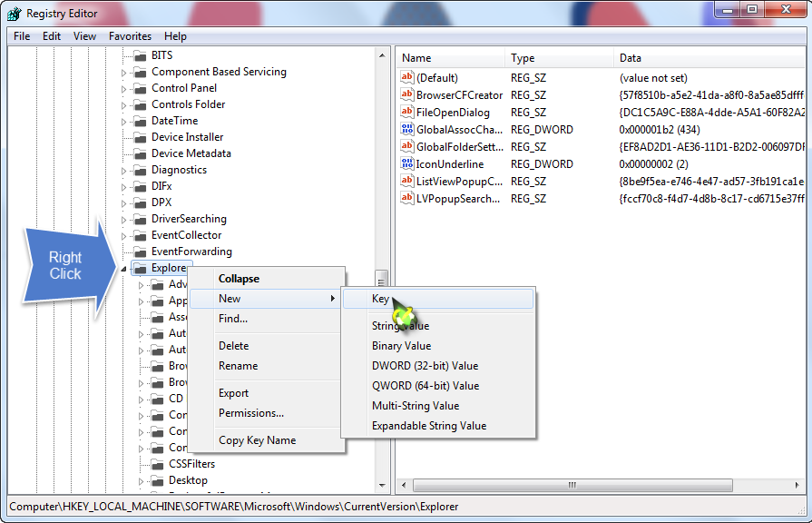Select Find... in the context menu
Screen dimensions: 812x523
pyautogui.click(x=266, y=319)
